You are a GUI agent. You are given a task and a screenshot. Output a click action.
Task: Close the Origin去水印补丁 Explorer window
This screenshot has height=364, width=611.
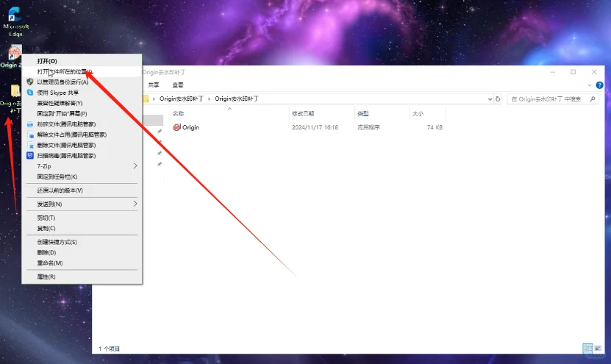594,72
